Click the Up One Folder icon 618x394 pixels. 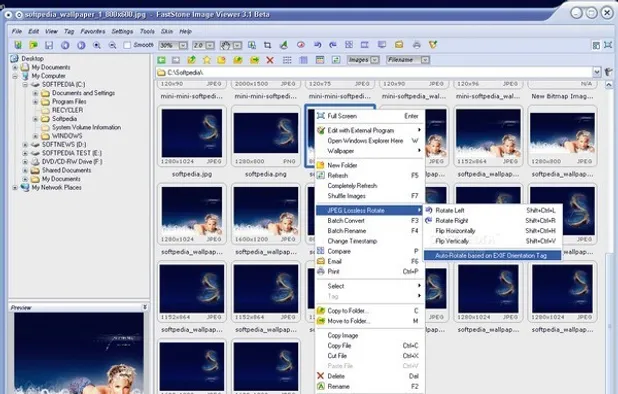[192, 60]
